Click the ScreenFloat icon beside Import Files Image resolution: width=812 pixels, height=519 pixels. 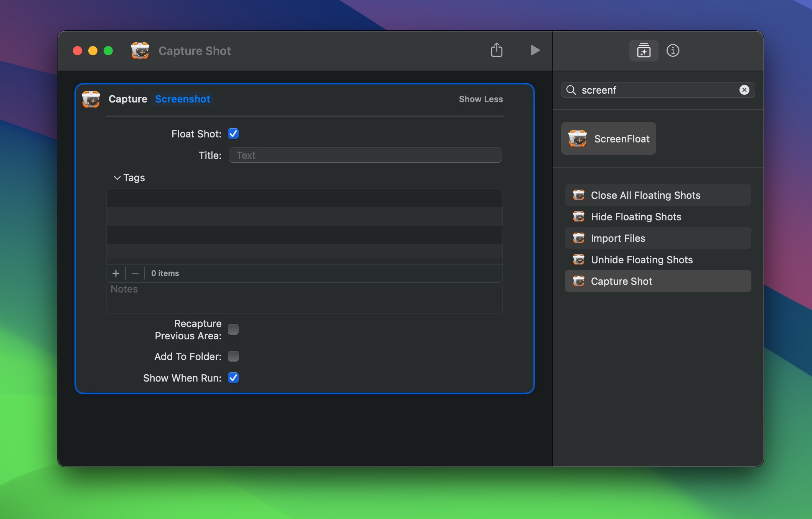(579, 238)
